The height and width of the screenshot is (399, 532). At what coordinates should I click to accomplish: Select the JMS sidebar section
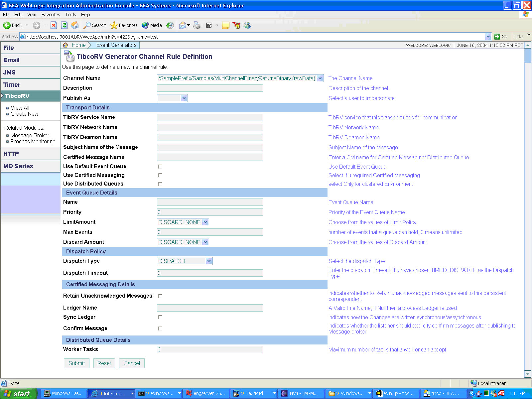click(x=30, y=72)
